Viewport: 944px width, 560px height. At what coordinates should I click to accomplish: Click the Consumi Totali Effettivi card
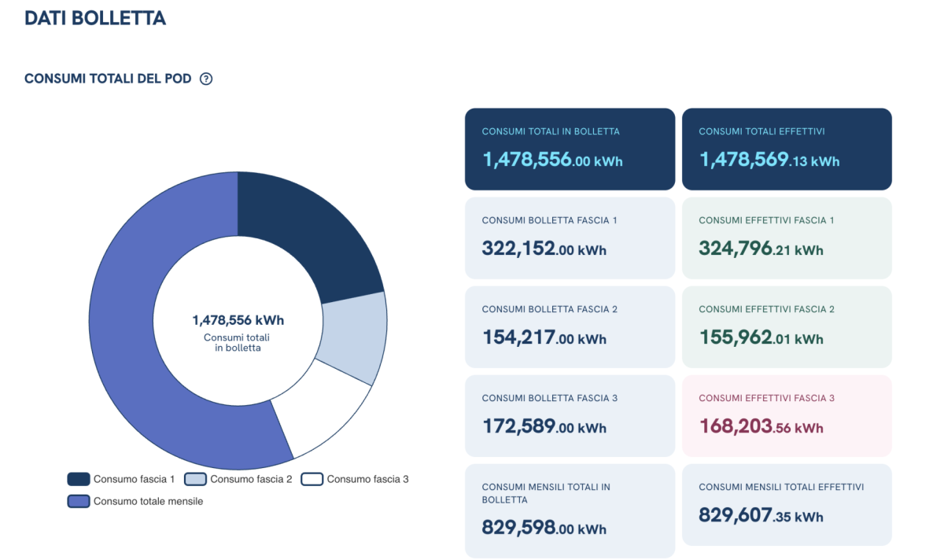tap(787, 149)
